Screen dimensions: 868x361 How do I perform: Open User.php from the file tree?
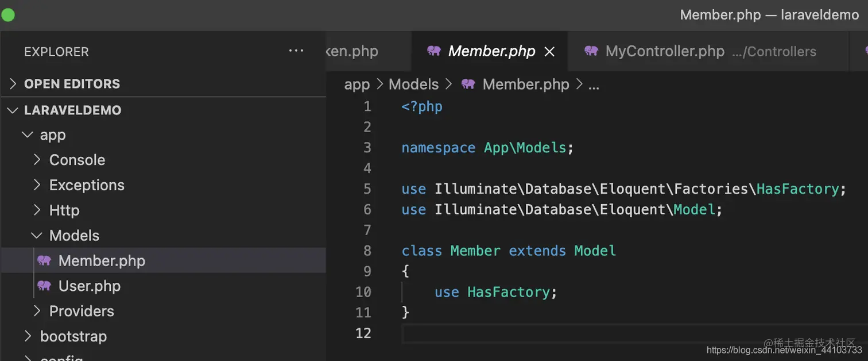pyautogui.click(x=90, y=286)
